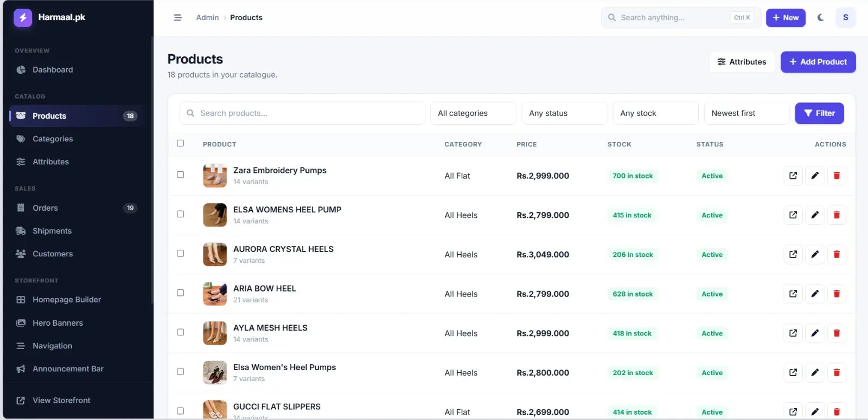The image size is (868, 420).
Task: Open Categories in the sidebar
Action: coord(76,139)
